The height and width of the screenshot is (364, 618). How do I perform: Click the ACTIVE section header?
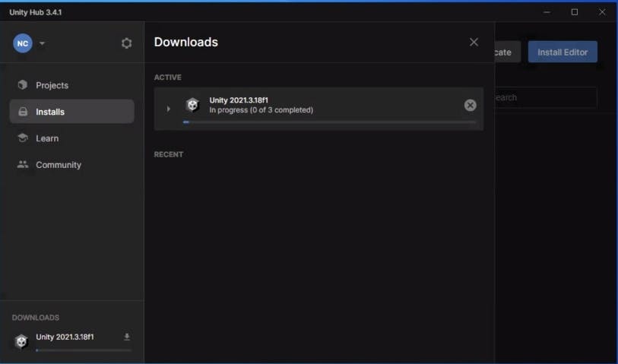pyautogui.click(x=167, y=78)
